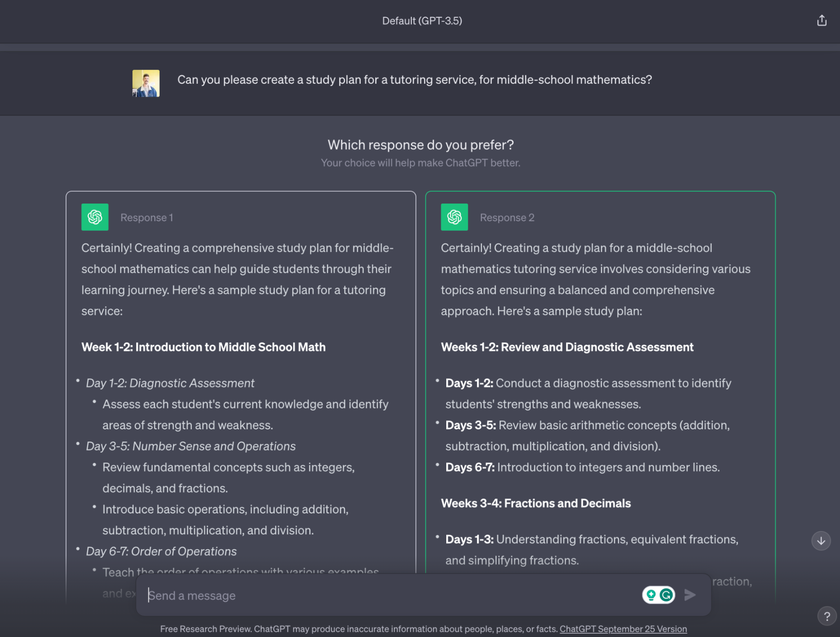
Task: Click 'Your choice will help make ChatGPT better'
Action: click(421, 163)
